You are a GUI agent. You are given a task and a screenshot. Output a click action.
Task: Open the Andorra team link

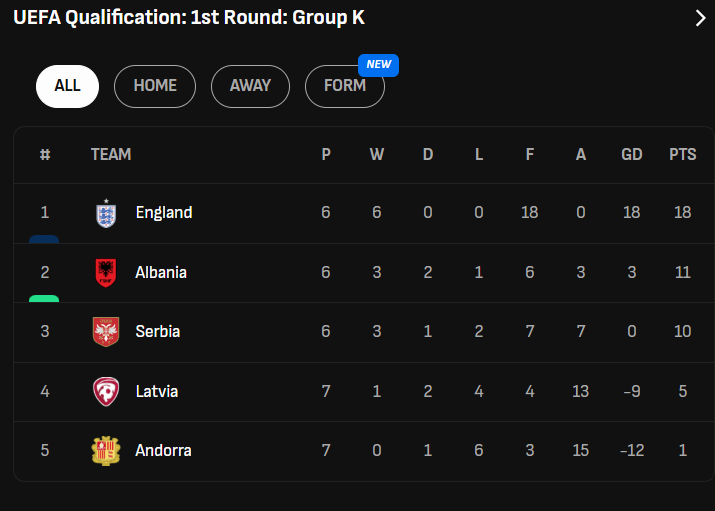(163, 450)
